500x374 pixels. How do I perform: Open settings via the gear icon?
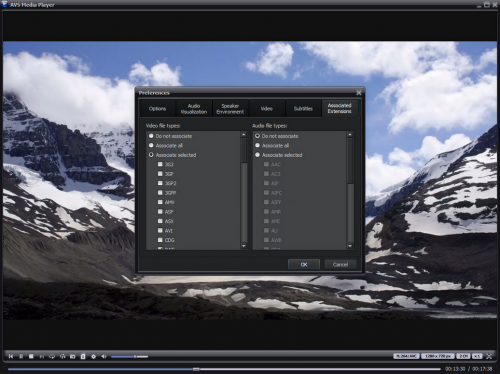tap(93, 356)
